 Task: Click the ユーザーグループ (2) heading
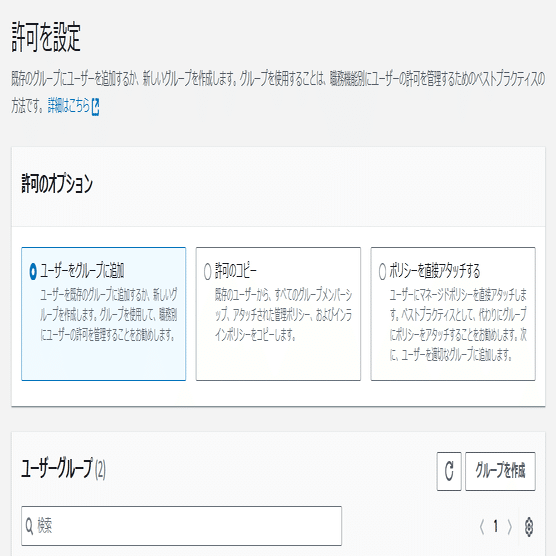(63, 468)
